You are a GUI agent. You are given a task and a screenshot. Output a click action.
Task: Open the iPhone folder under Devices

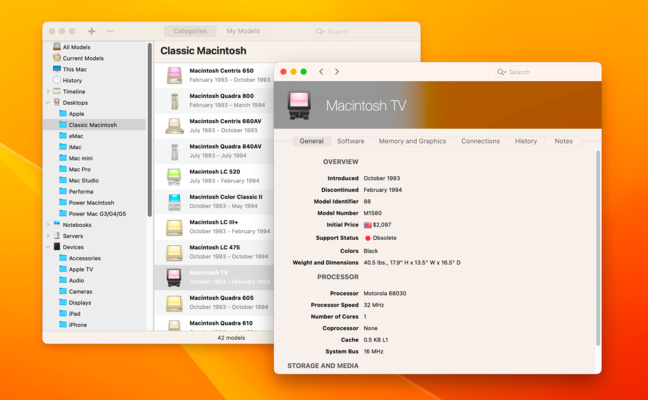point(73,325)
